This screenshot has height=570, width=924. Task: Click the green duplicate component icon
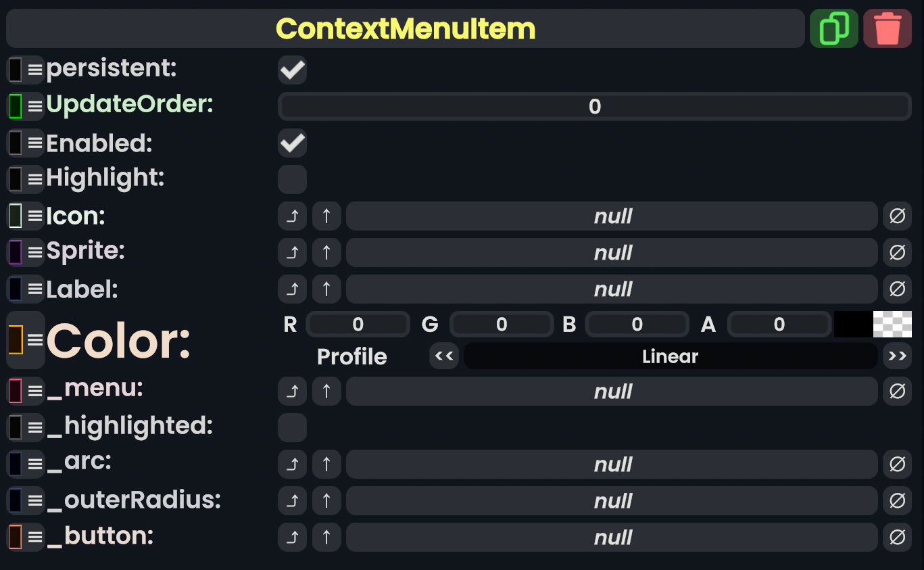click(833, 29)
